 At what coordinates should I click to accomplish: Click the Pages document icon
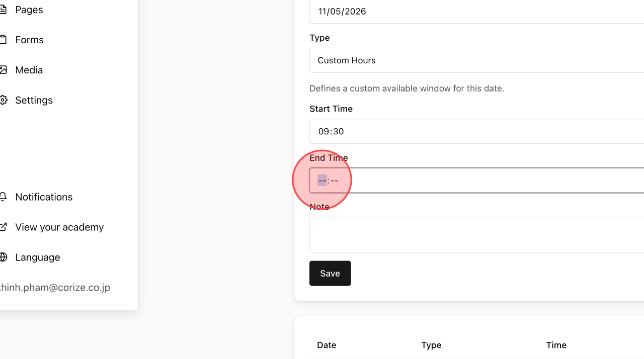point(3,10)
